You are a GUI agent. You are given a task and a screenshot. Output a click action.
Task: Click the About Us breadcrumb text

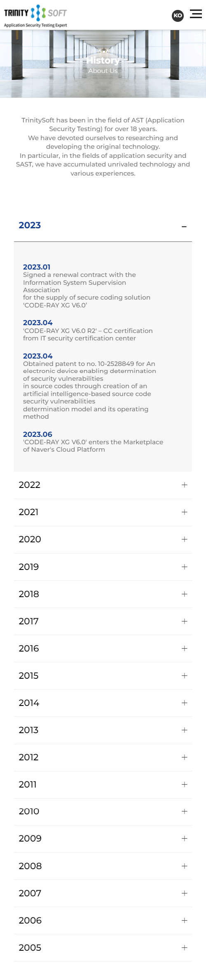(x=103, y=70)
